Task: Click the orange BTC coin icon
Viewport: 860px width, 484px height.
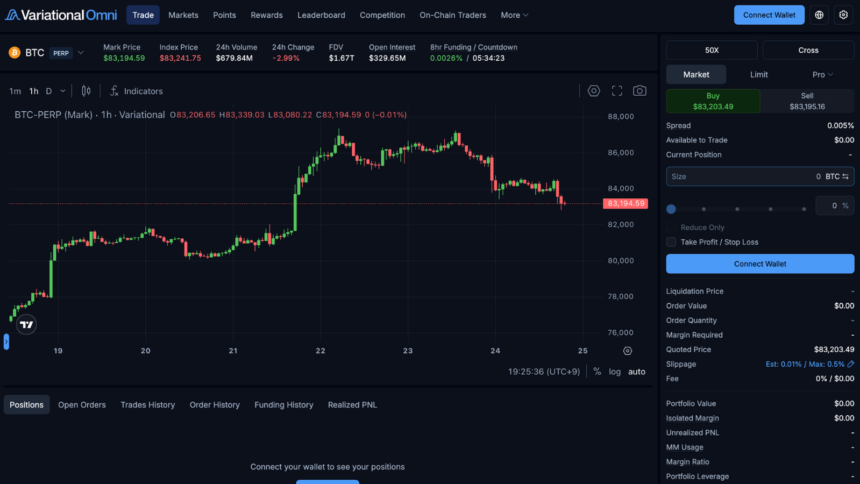Action: (x=15, y=53)
